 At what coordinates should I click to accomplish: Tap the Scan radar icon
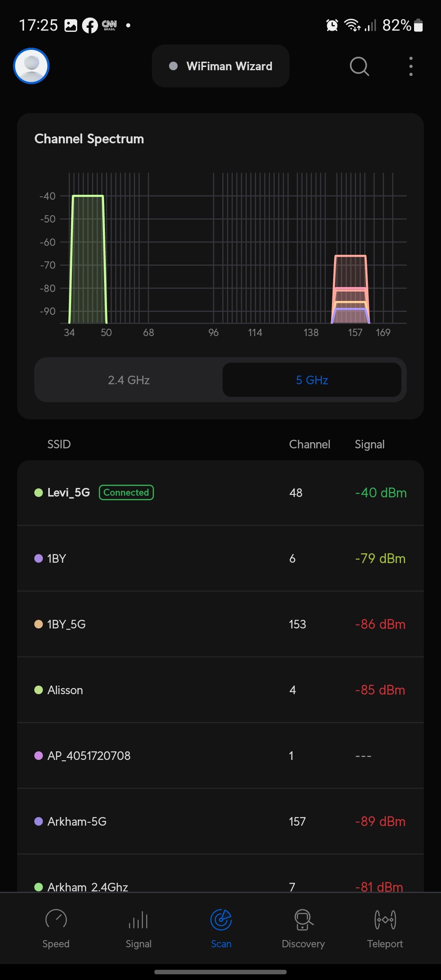[x=221, y=920]
